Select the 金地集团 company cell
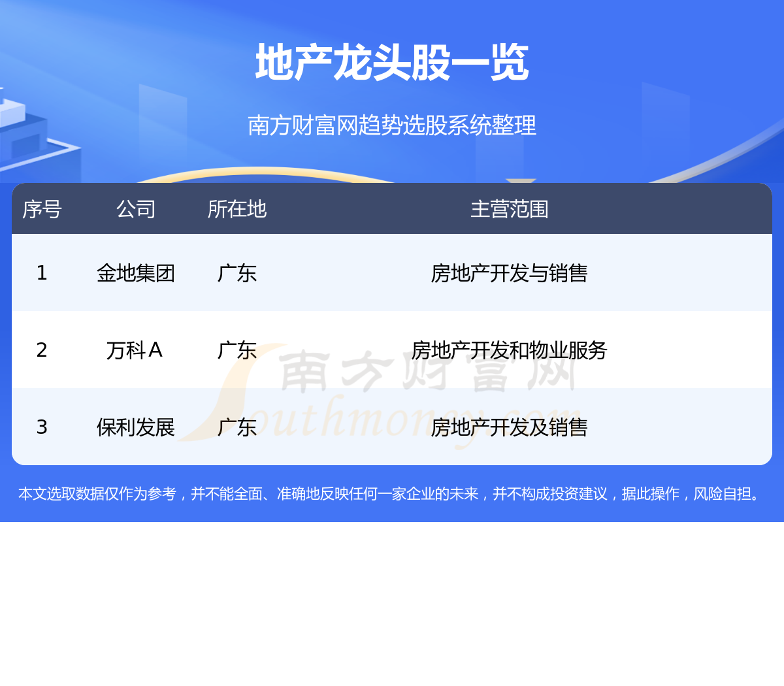Screen dimensions: 784x686 click(x=136, y=272)
